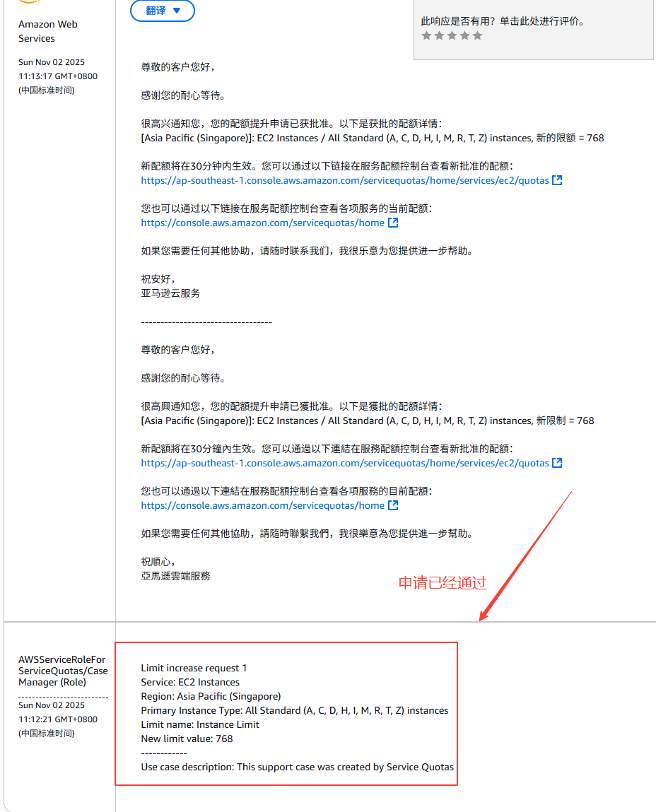Open the console.aws.amazon.com servicequotas home link

click(x=265, y=222)
